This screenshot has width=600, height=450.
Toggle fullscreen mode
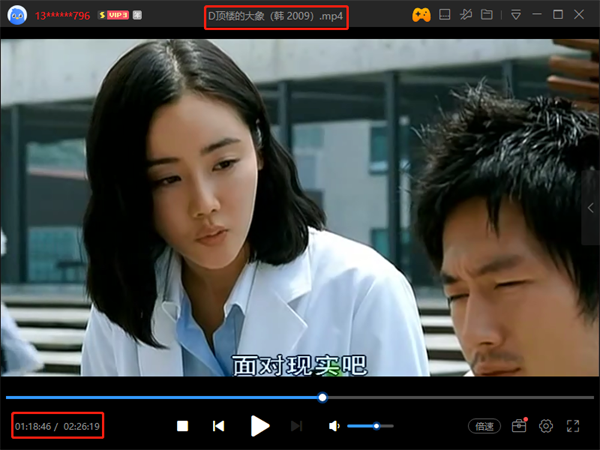[573, 426]
